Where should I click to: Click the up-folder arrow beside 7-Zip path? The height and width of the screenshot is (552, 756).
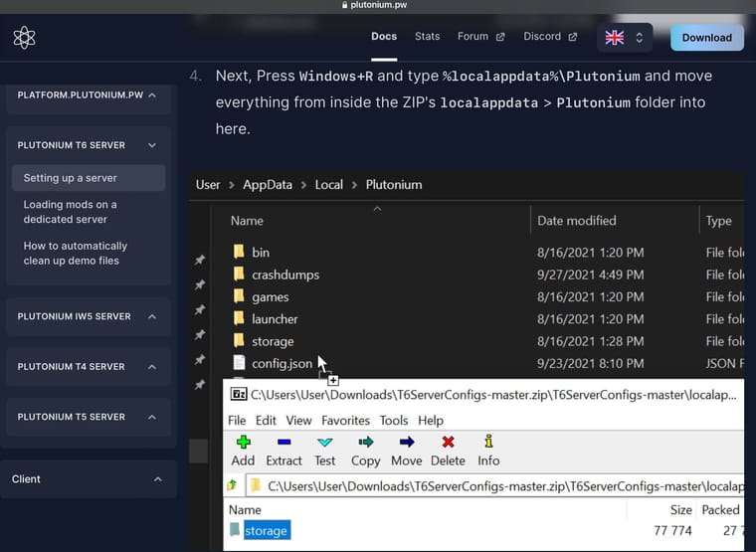click(x=232, y=485)
